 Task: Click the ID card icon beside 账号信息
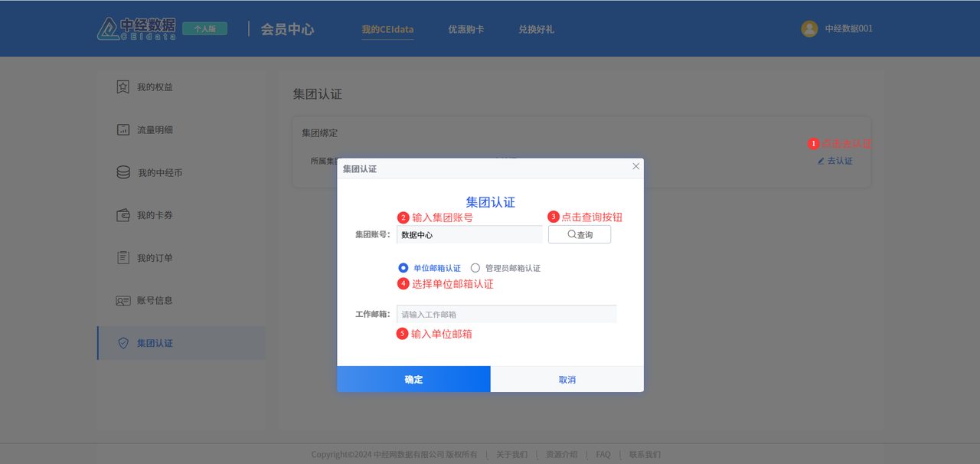click(x=122, y=301)
